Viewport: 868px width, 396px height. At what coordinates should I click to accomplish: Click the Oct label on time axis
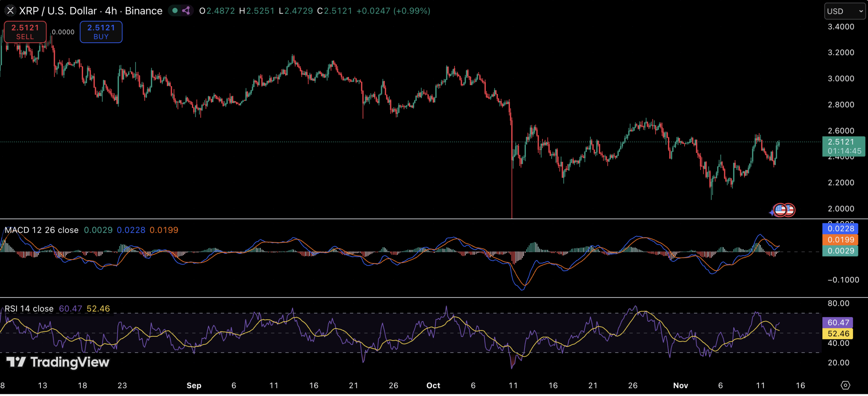[x=433, y=385]
